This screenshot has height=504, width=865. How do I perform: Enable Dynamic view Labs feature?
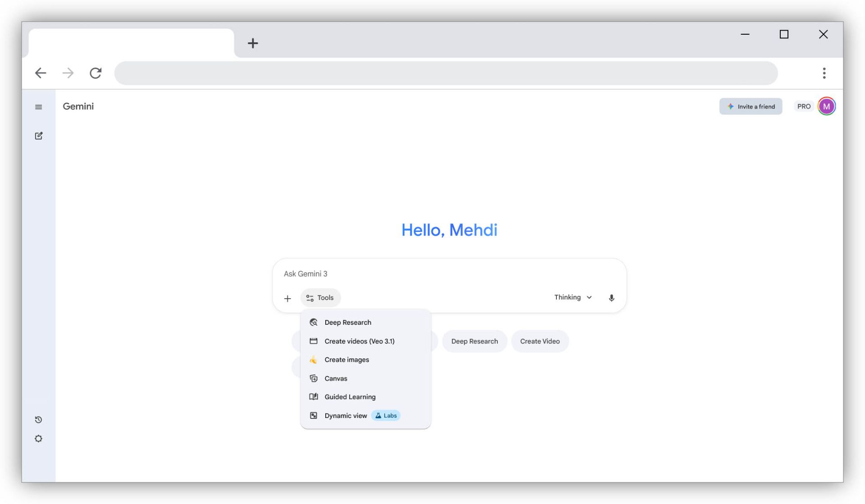(x=345, y=415)
